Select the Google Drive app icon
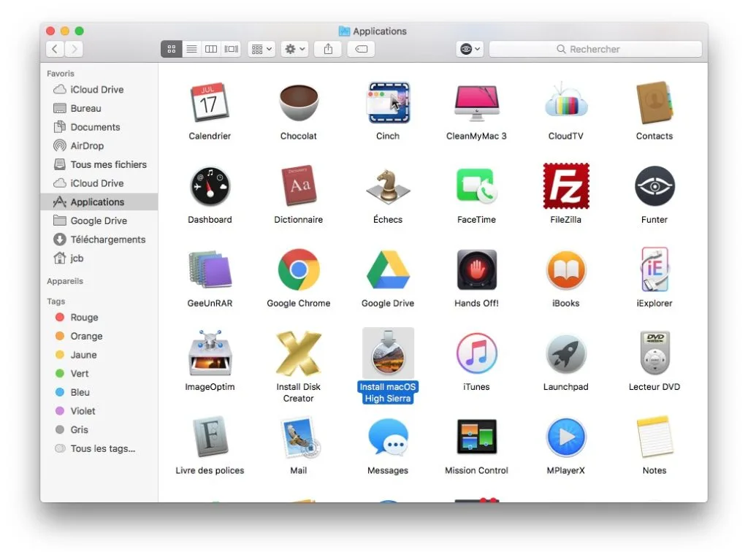 [388, 269]
